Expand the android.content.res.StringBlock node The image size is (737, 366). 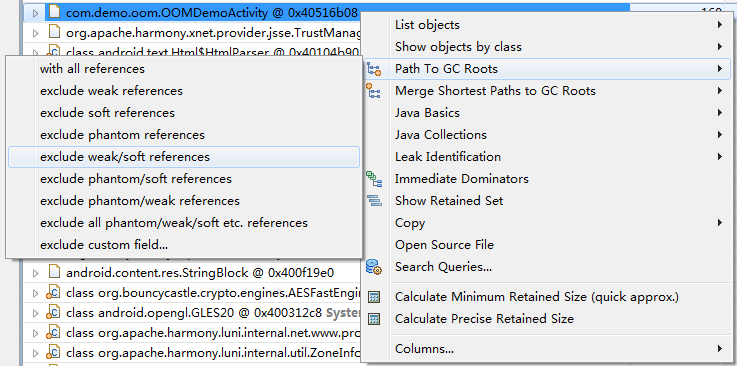click(35, 273)
